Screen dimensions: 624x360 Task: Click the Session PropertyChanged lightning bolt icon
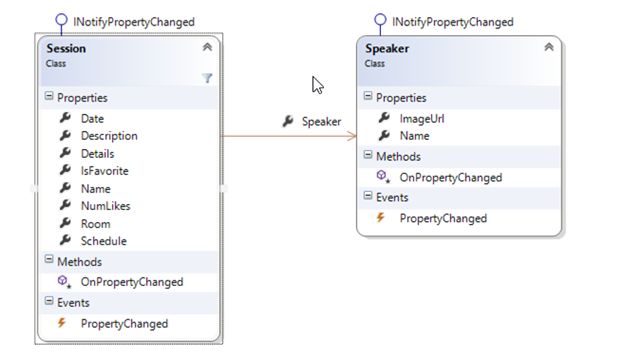(x=62, y=323)
